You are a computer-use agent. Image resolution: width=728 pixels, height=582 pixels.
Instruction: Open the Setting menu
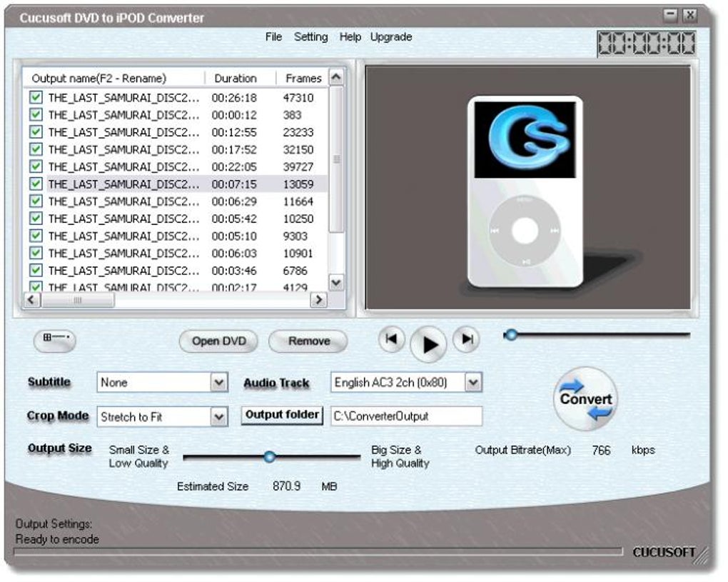tap(310, 36)
